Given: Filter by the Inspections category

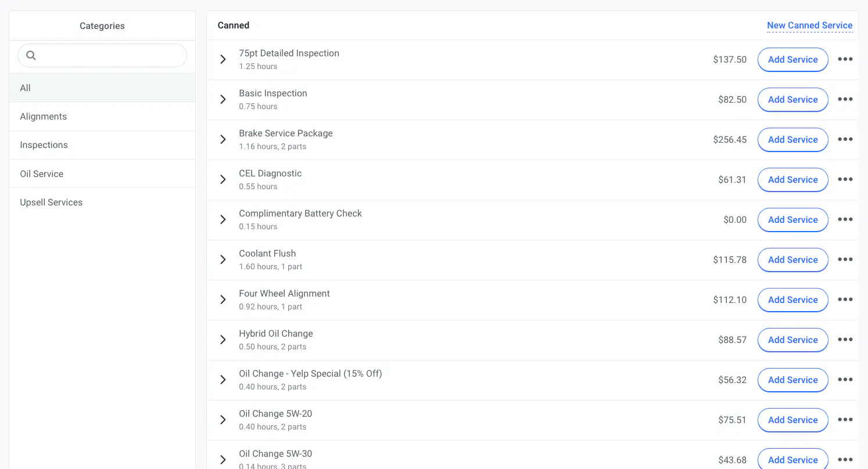Looking at the screenshot, I should (44, 145).
